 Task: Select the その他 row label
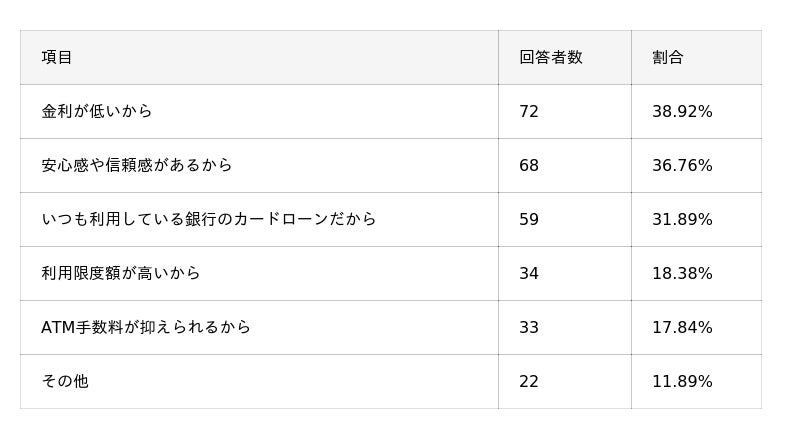point(65,382)
